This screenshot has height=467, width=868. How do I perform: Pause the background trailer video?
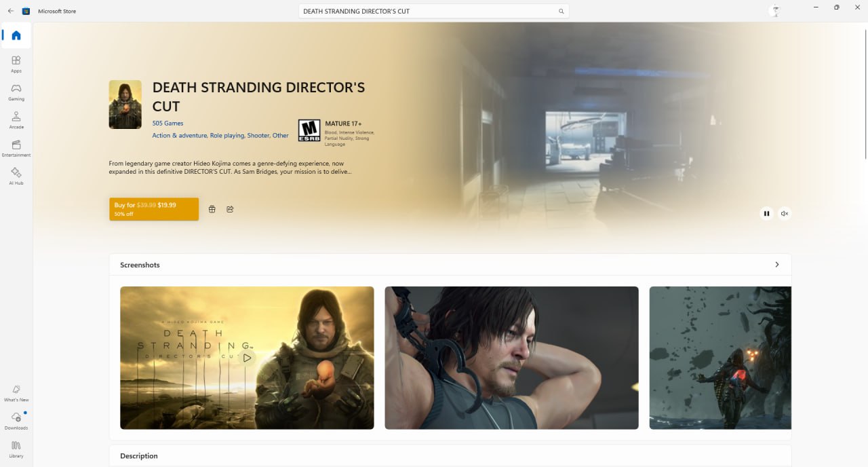coord(766,213)
